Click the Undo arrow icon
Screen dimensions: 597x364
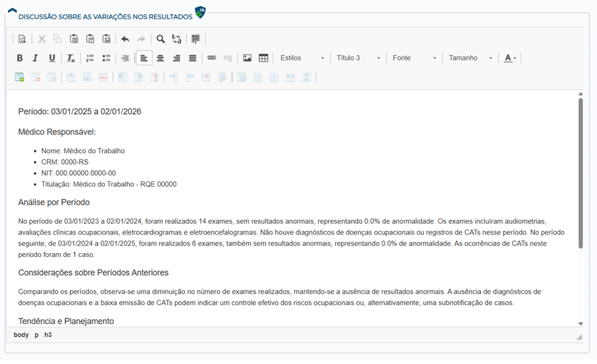125,39
